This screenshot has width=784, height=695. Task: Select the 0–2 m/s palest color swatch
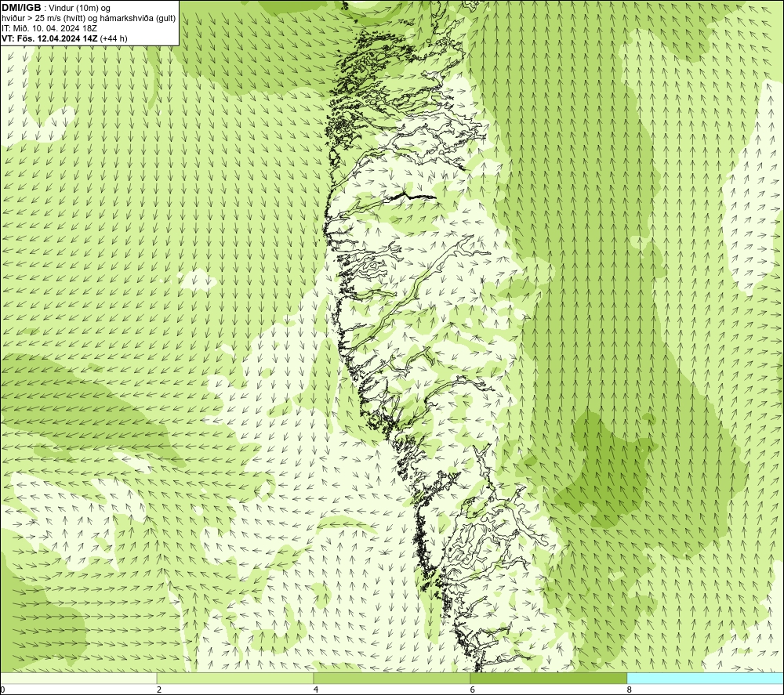coord(78,678)
